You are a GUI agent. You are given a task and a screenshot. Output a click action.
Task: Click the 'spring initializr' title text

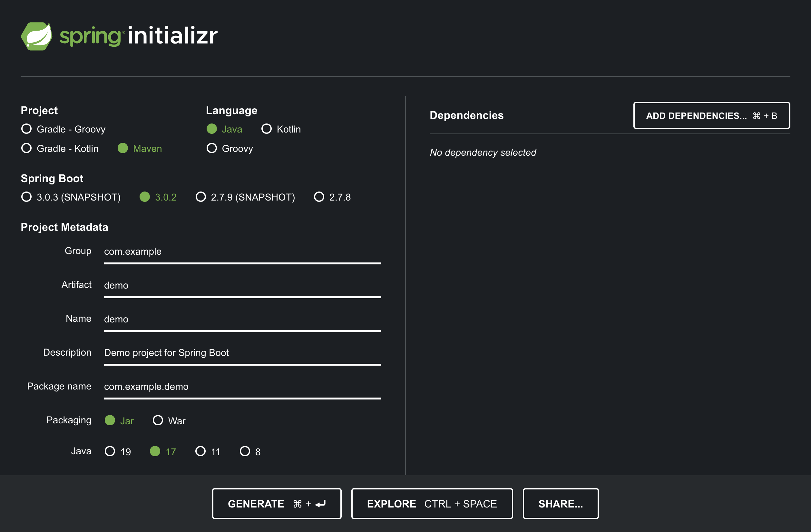(139, 35)
